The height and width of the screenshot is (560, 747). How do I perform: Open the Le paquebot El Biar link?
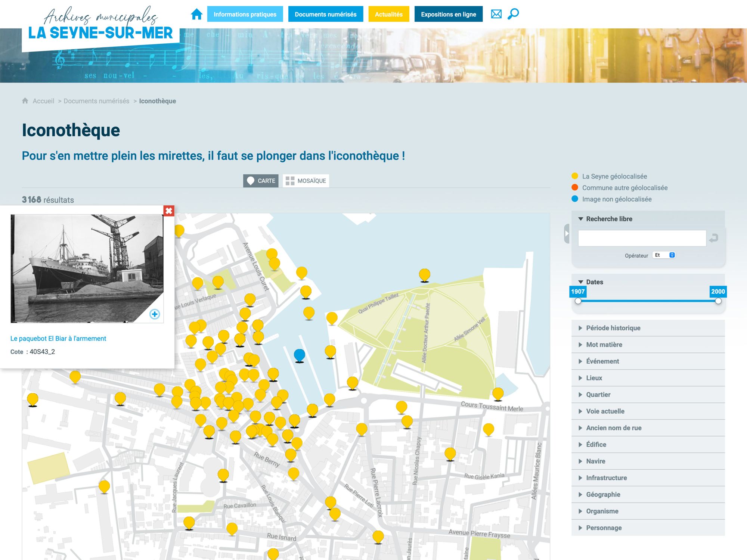(x=58, y=339)
